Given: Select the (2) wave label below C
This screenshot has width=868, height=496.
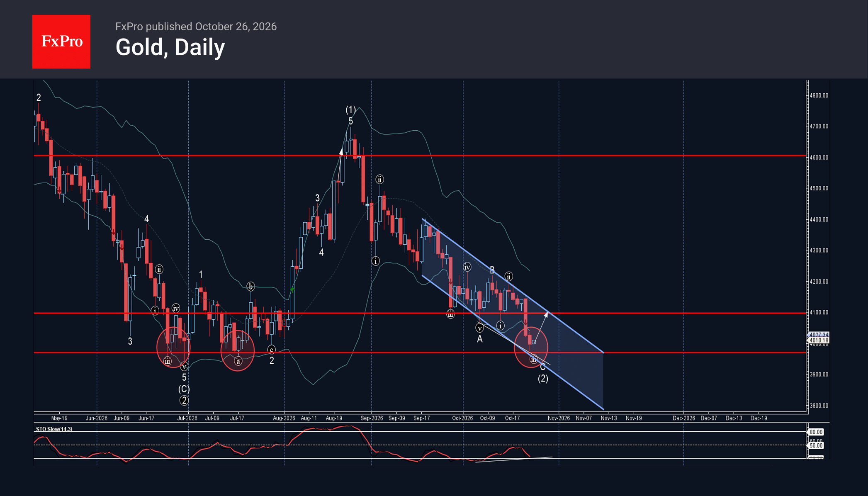Looking at the screenshot, I should pos(543,378).
